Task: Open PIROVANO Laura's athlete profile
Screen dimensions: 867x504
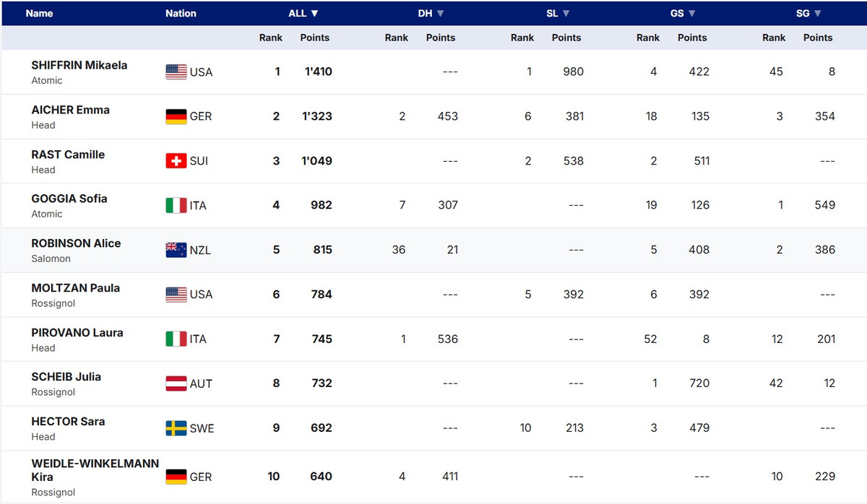Action: (x=77, y=333)
